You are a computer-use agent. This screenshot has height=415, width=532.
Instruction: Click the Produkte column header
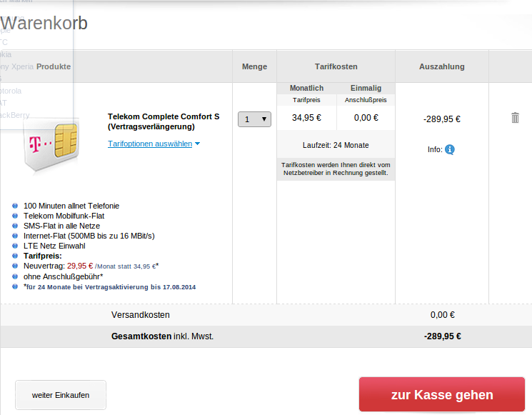[54, 66]
